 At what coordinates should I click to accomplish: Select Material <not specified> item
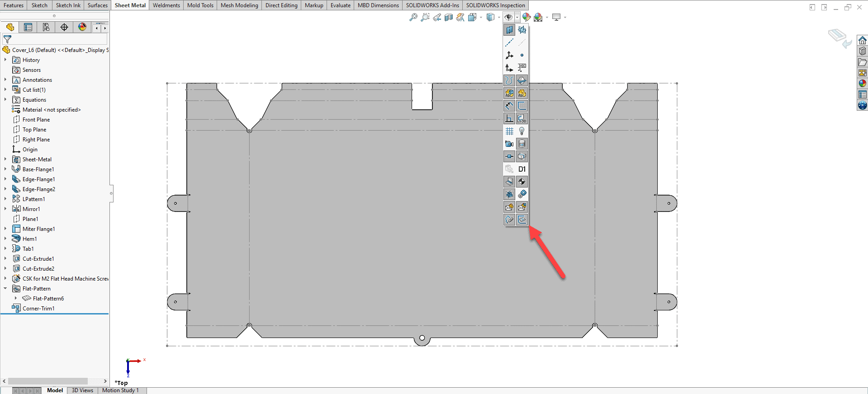(x=51, y=109)
